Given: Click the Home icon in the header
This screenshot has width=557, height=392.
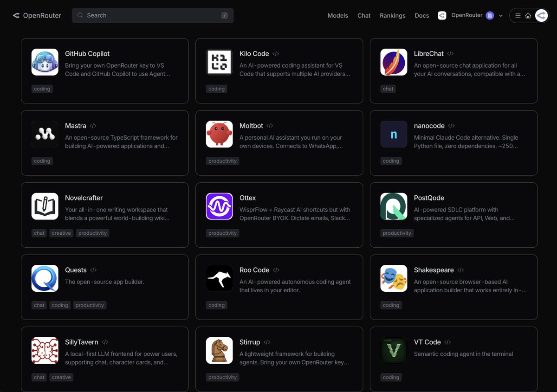Looking at the screenshot, I should click(529, 15).
